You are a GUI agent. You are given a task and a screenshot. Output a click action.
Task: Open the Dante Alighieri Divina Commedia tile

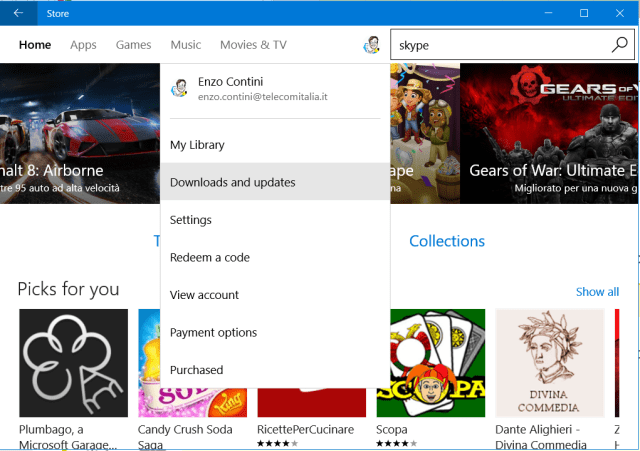pyautogui.click(x=549, y=363)
